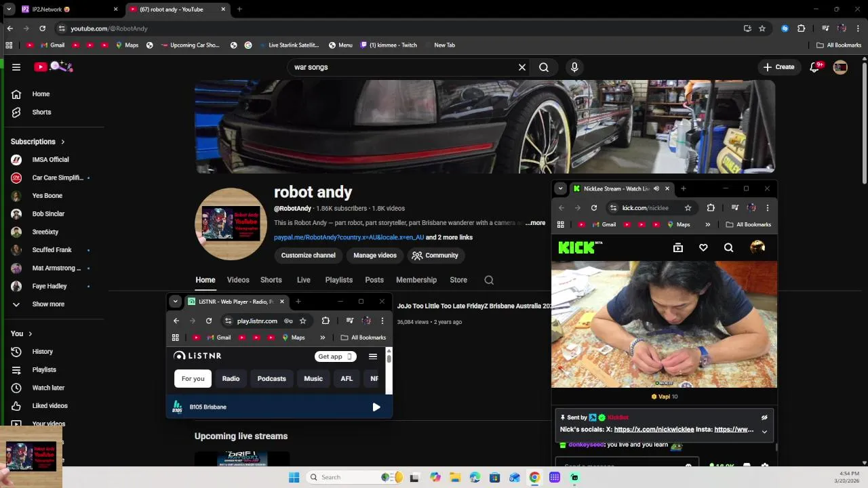Expand the pinned message in Kick chat
This screenshot has width=868, height=488.
coord(764,432)
